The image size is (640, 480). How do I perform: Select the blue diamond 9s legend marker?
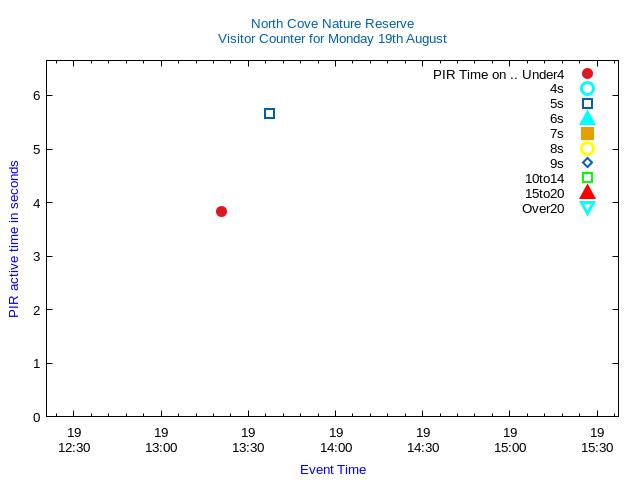coord(587,163)
